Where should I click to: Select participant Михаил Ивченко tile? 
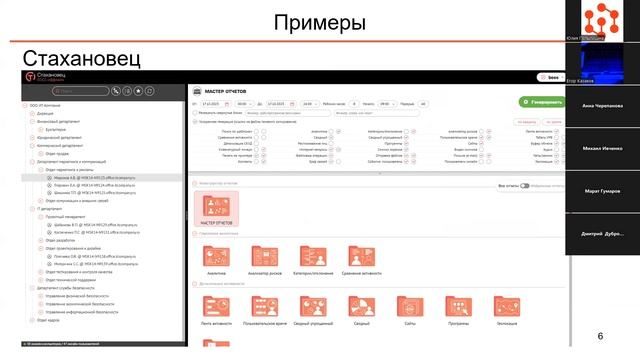602,149
